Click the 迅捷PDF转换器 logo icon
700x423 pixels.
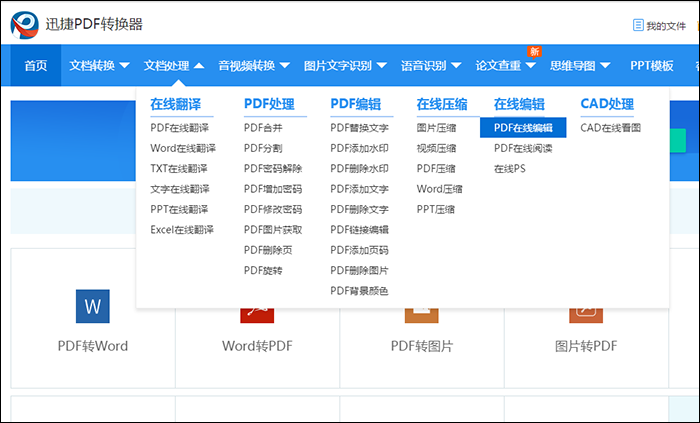click(24, 25)
